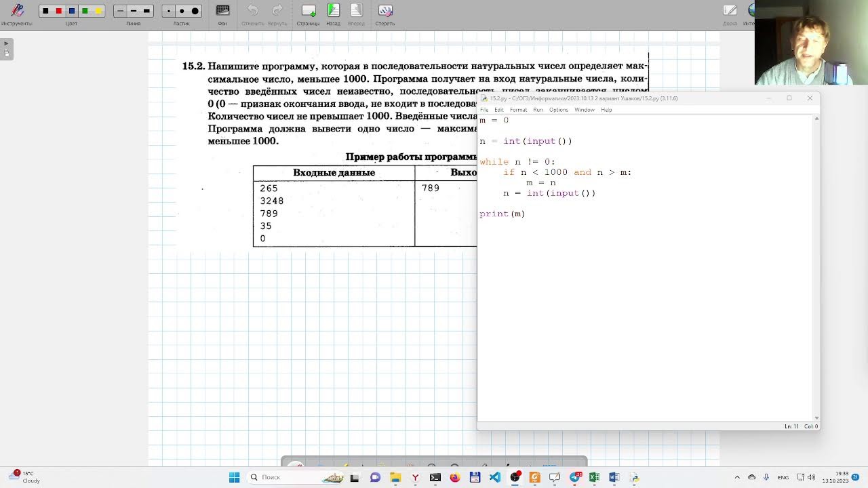The height and width of the screenshot is (488, 868).
Task: Show hidden system tray icons
Action: [737, 477]
